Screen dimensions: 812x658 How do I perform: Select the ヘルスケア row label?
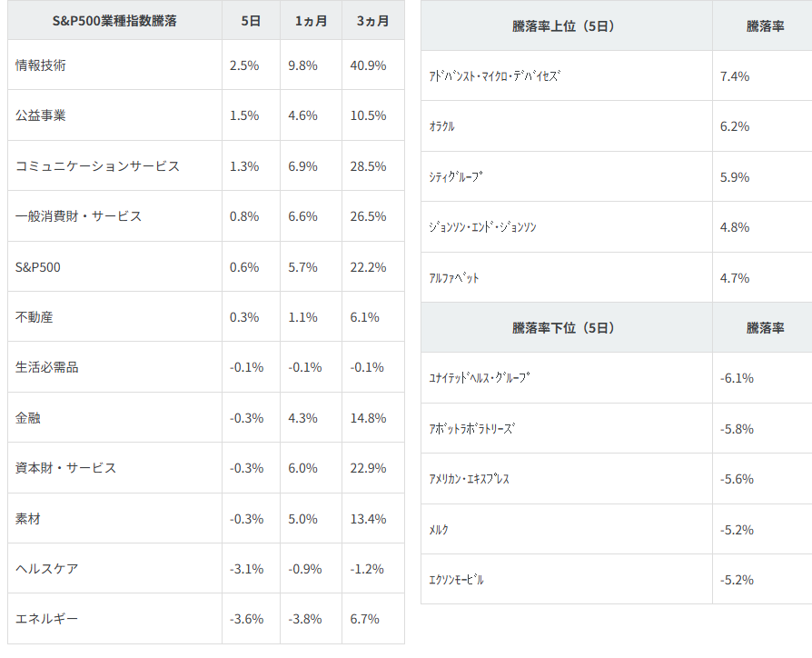tap(47, 569)
